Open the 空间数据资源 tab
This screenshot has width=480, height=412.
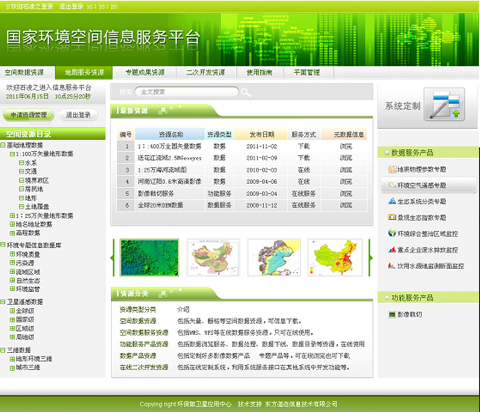coord(24,72)
